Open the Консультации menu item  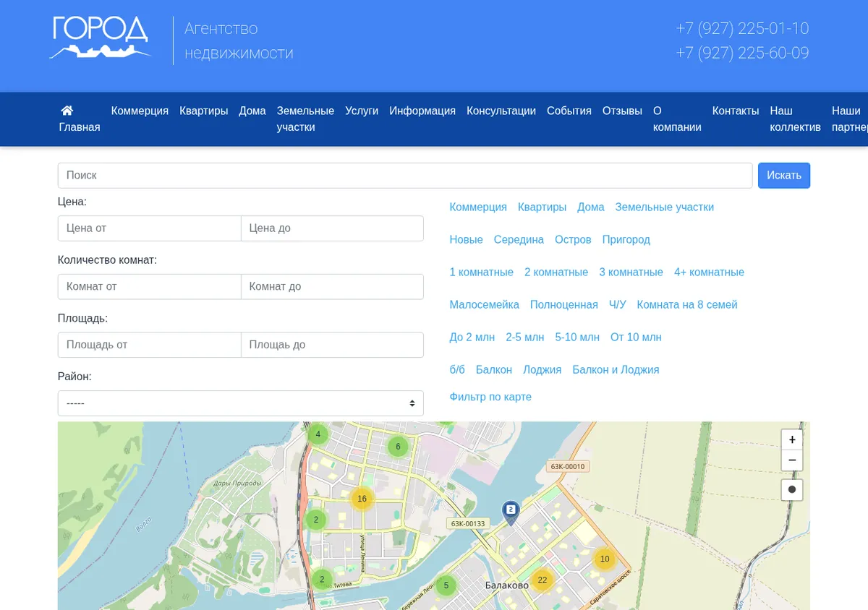pos(501,111)
